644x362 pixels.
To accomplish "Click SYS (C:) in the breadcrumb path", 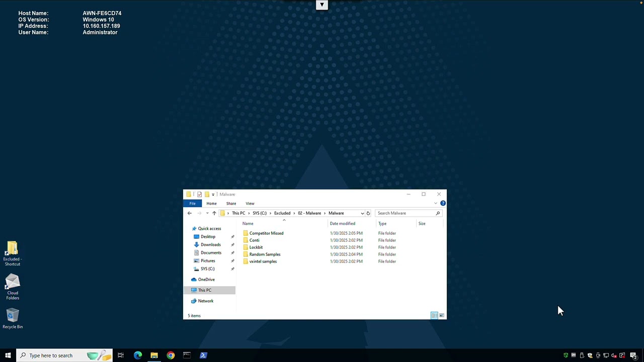I will tap(260, 213).
